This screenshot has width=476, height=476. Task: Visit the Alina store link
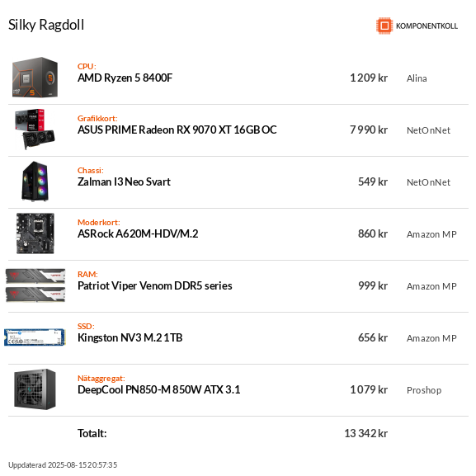[417, 78]
